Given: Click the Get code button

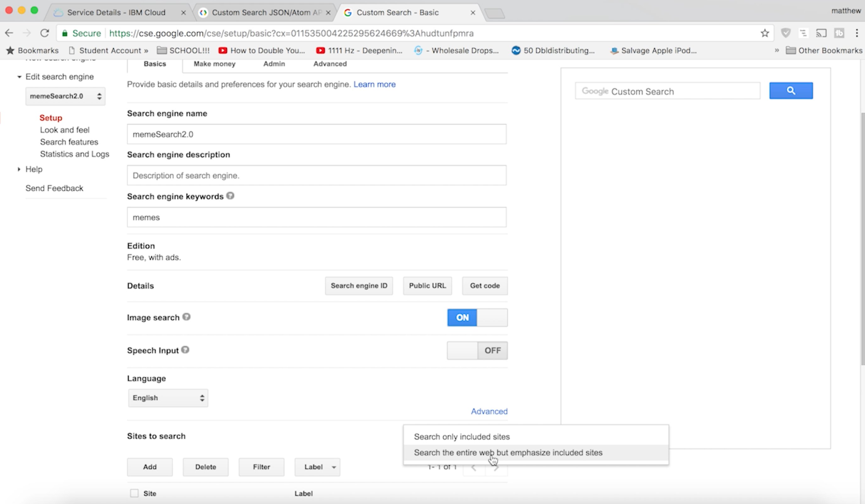Looking at the screenshot, I should 484,286.
